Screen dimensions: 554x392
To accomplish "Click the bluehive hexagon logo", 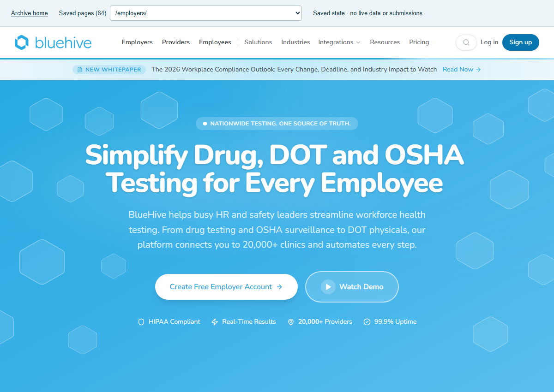I will click(22, 42).
